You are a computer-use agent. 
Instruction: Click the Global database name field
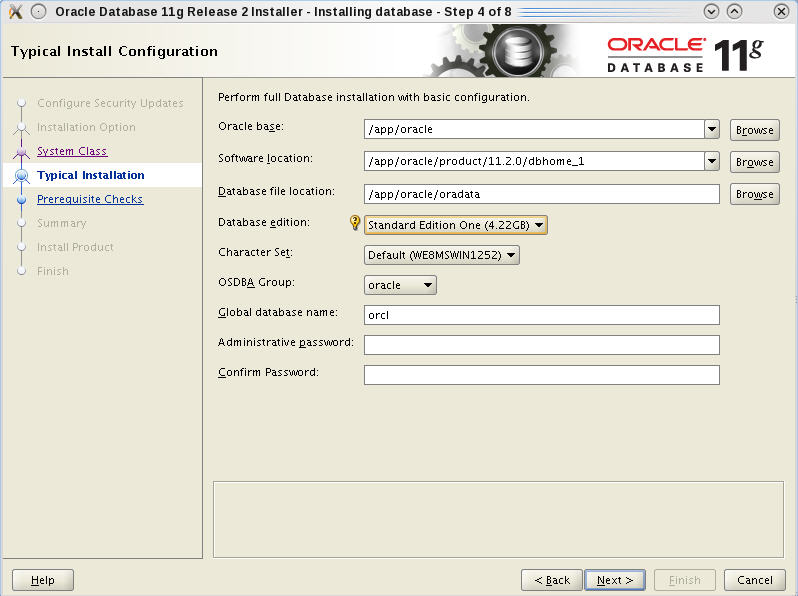click(542, 315)
